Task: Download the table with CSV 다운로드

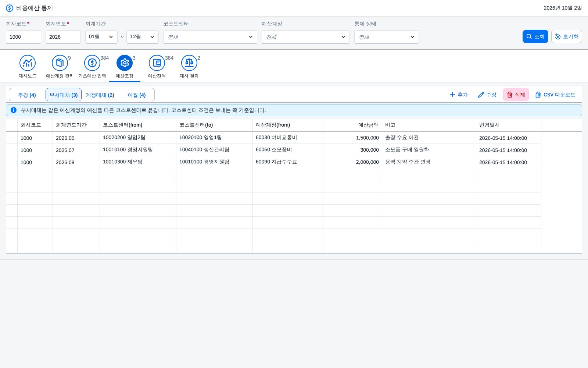Action: tap(555, 95)
